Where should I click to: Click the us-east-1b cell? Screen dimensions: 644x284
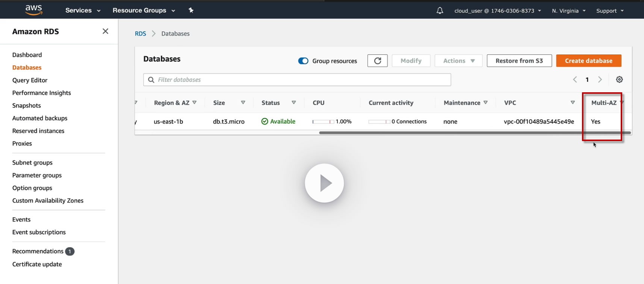168,122
